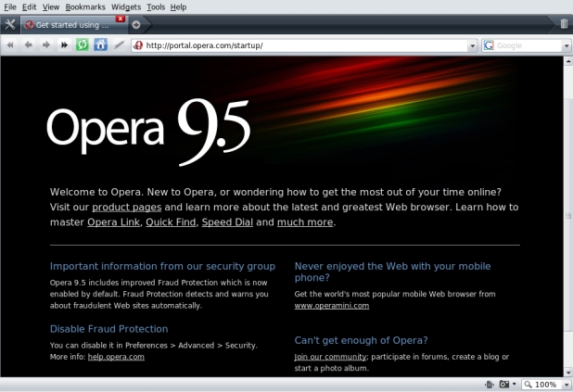
Task: Open the panels wrench icon
Action: tap(10, 24)
